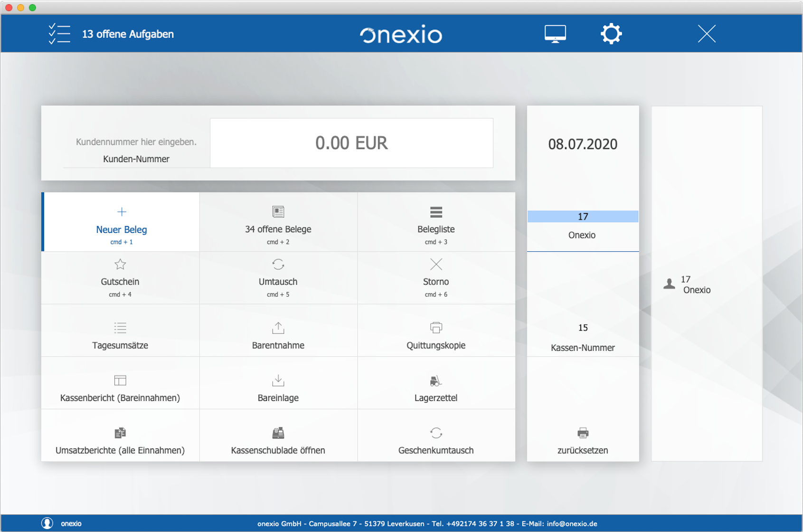Open Quittungskopie via the printer icon
This screenshot has height=532, width=803.
(436, 328)
